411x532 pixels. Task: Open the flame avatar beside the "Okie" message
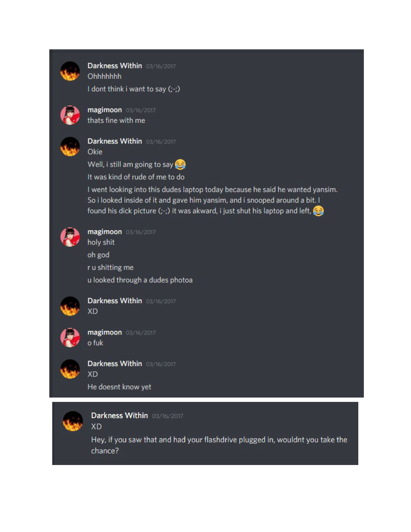coord(70,147)
